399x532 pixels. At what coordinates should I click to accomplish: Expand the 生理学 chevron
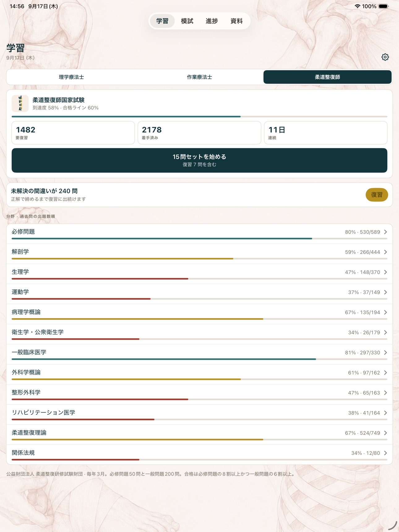point(385,272)
